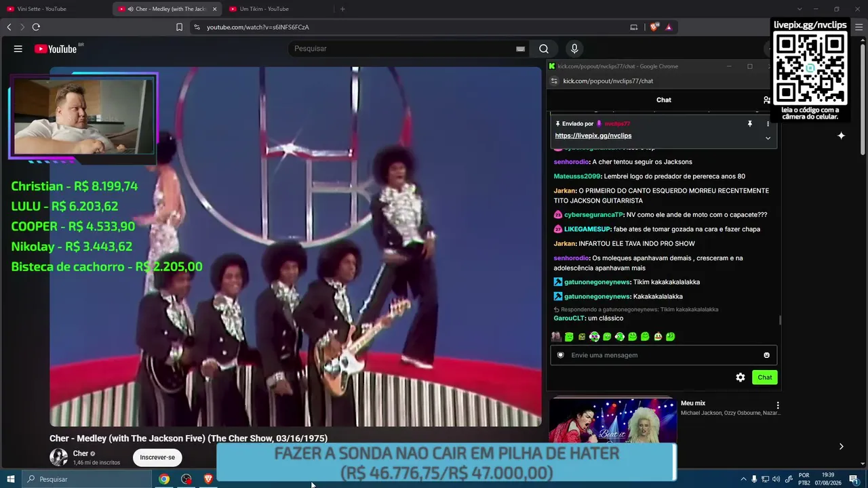The height and width of the screenshot is (488, 868).
Task: Open Google Chrome from the taskbar
Action: click(164, 479)
